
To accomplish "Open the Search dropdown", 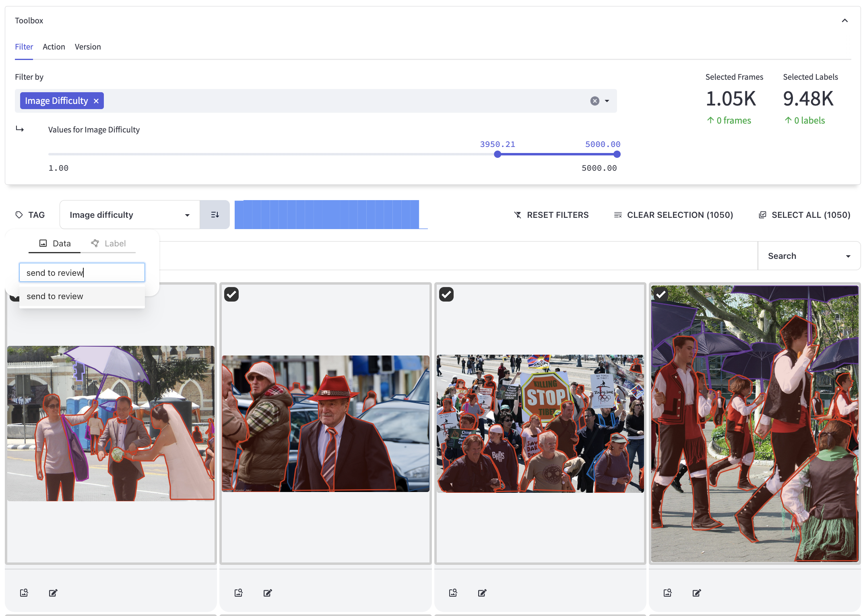I will coord(809,256).
